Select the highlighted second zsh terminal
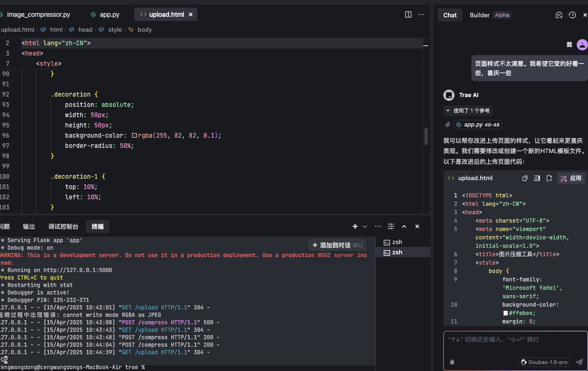The height and width of the screenshot is (371, 588). (x=403, y=252)
